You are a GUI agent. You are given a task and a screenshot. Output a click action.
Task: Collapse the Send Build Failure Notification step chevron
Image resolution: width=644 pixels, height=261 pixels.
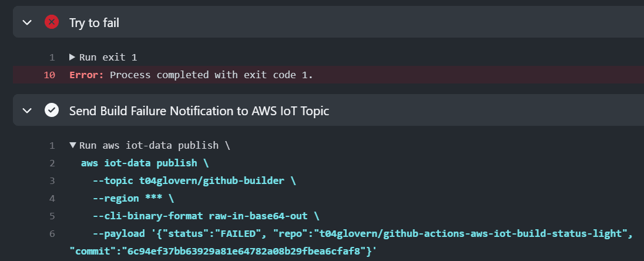pyautogui.click(x=27, y=111)
